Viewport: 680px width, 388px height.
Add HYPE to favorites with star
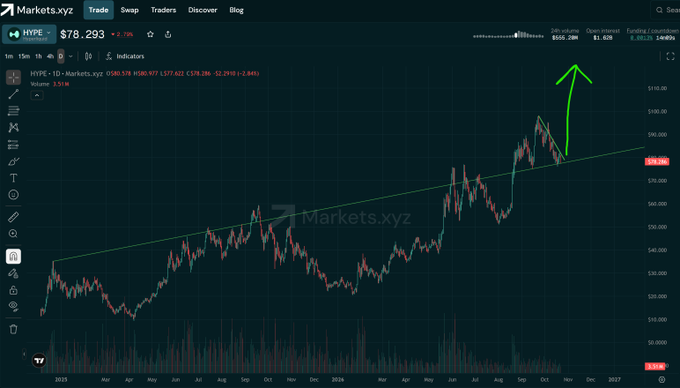pos(150,34)
